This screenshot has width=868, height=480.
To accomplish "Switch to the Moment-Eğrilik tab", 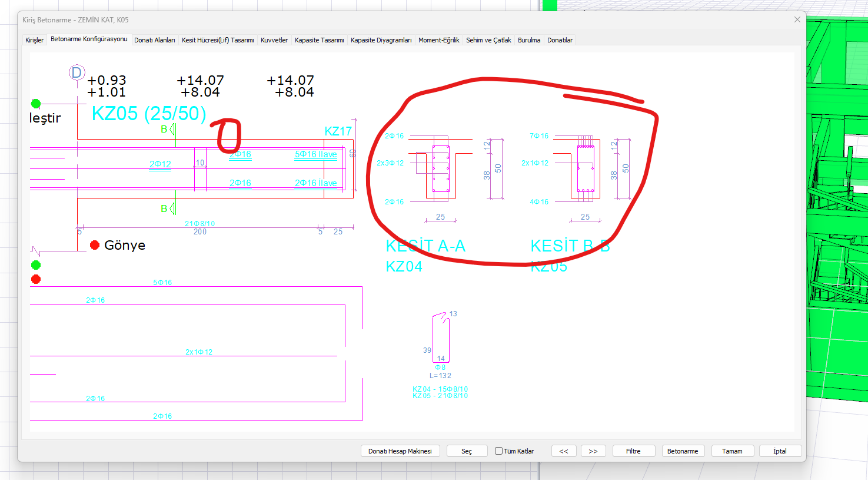I will click(x=438, y=40).
